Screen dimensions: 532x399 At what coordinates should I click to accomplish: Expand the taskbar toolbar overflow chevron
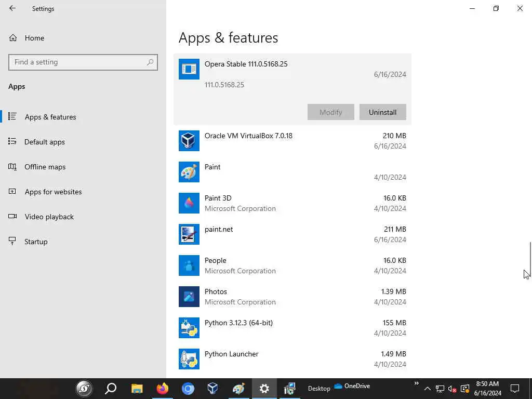click(416, 383)
